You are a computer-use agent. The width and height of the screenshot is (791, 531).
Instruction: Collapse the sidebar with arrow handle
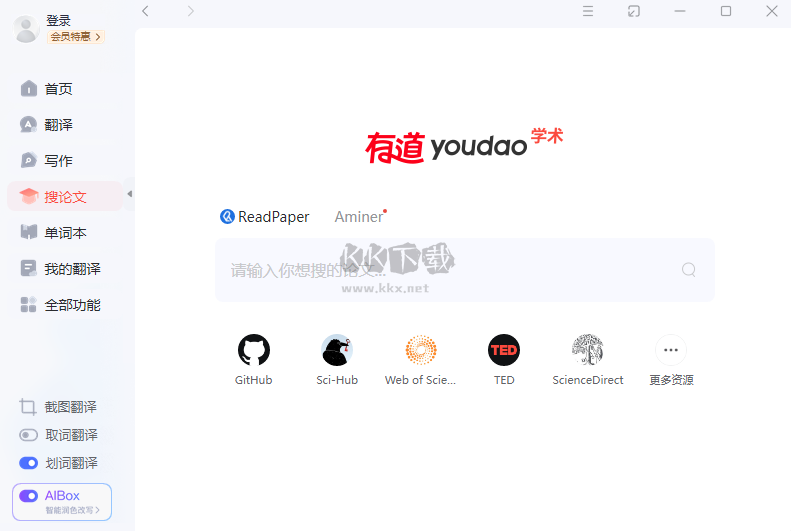130,194
